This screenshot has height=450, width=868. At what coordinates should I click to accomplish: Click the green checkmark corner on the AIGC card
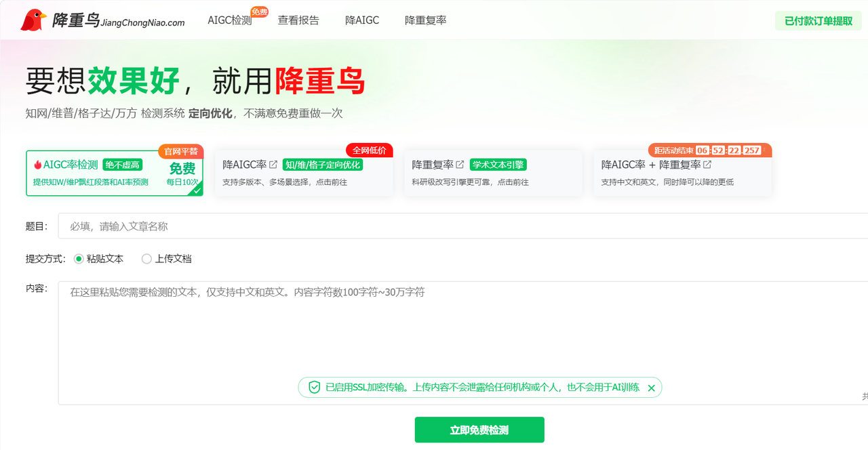pyautogui.click(x=197, y=190)
